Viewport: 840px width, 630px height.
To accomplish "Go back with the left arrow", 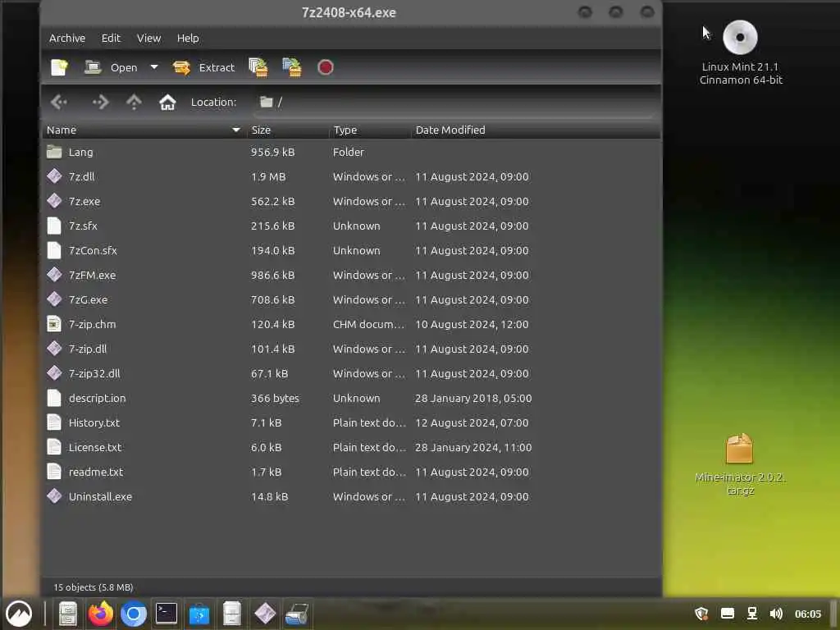I will (59, 102).
